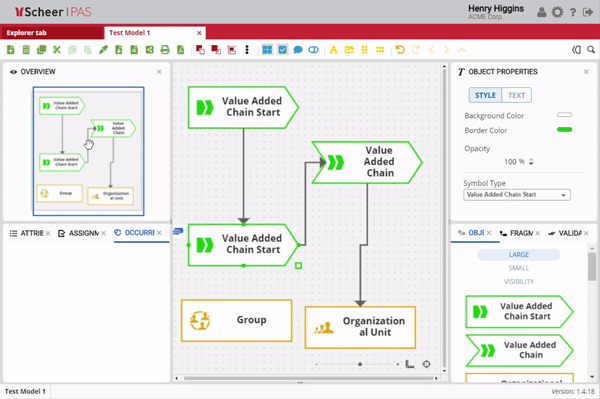Image resolution: width=600 pixels, height=399 pixels.
Task: Click the navigate back chevron
Action: coord(431,50)
